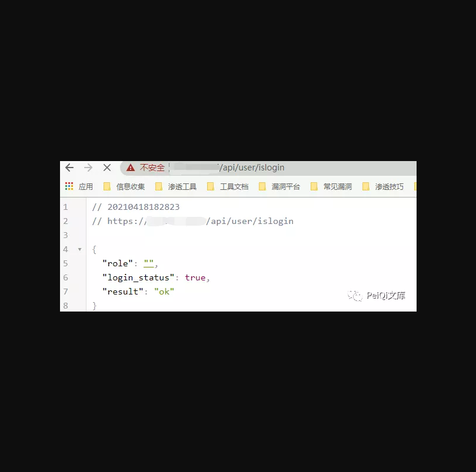Click the 应用 apps shortcut label

point(85,186)
